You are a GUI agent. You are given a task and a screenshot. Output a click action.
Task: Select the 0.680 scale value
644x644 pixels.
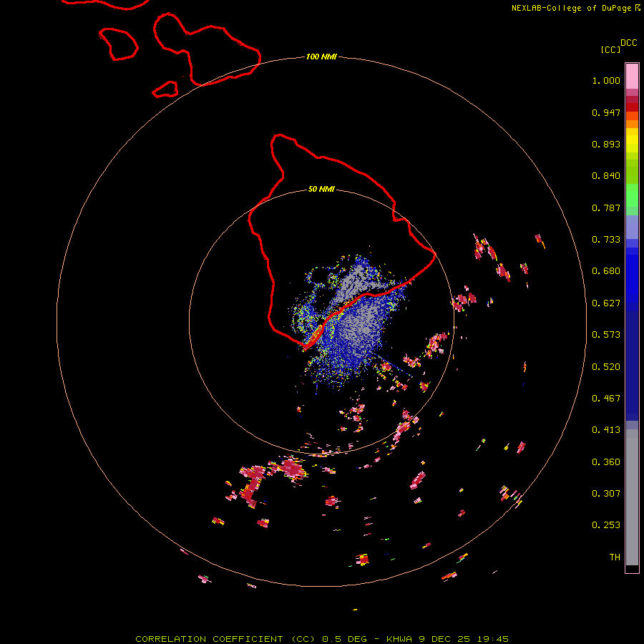pos(606,271)
